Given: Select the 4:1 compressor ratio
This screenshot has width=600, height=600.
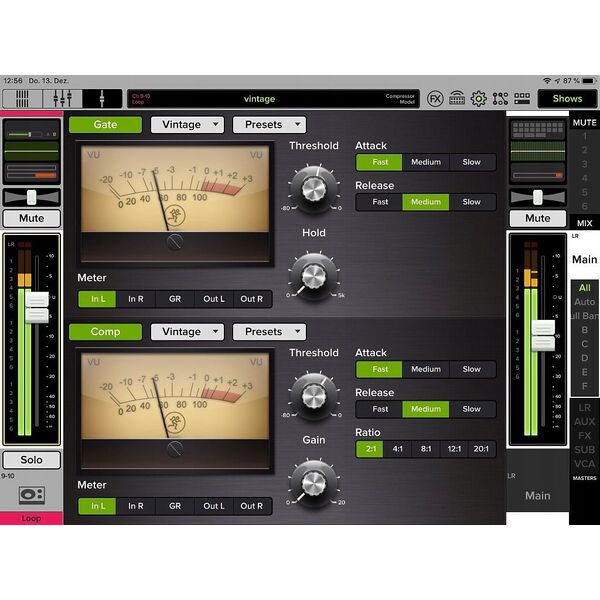Looking at the screenshot, I should [398, 449].
